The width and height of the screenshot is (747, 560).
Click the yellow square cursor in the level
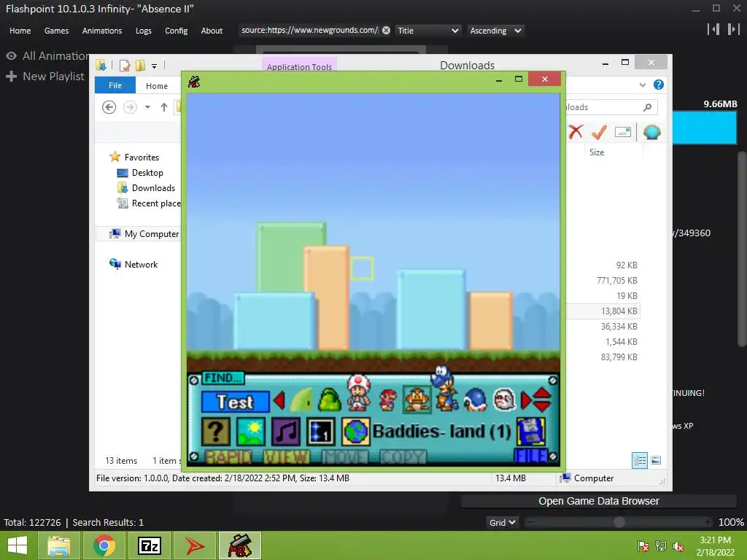pyautogui.click(x=362, y=268)
